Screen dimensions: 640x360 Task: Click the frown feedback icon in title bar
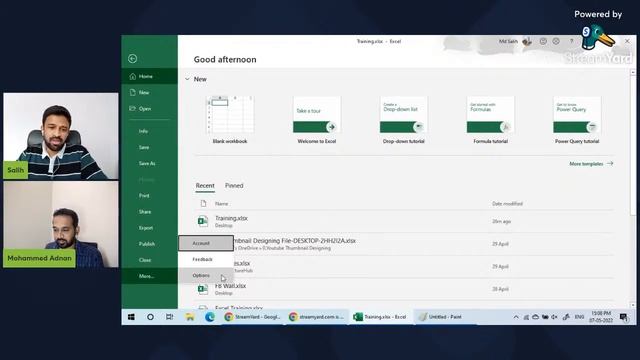556,41
